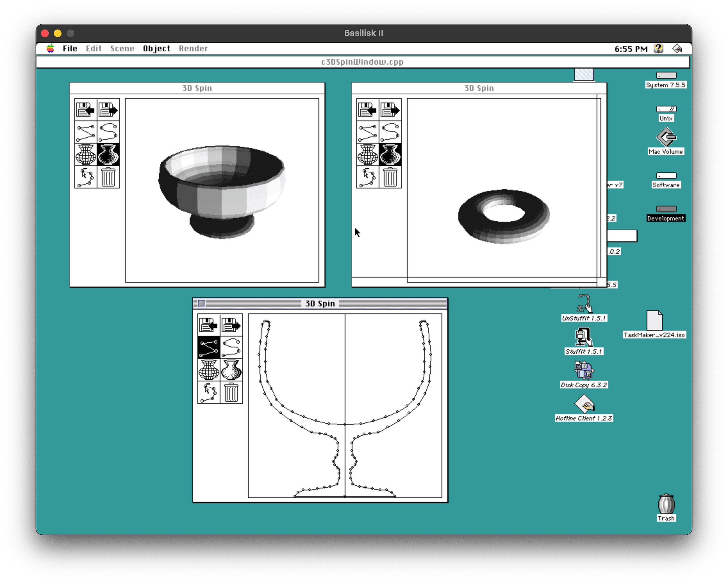
Task: Render goblet profile as wireframe
Action: pos(208,370)
